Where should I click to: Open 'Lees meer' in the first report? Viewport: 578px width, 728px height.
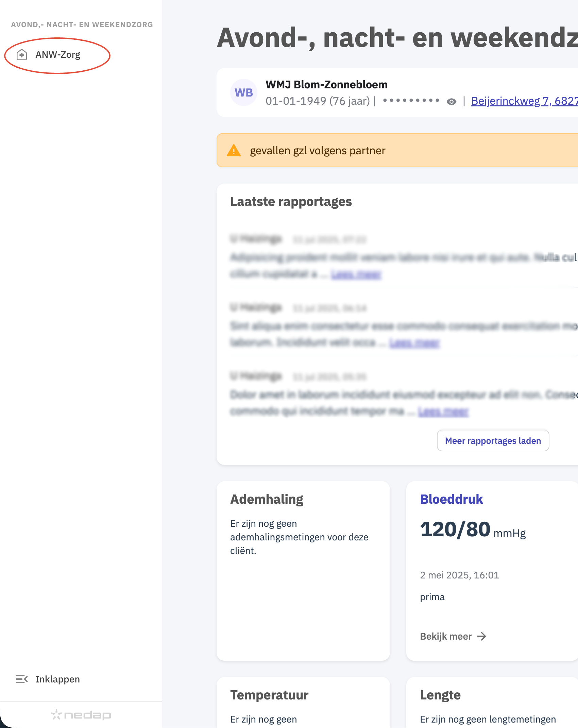(x=356, y=274)
